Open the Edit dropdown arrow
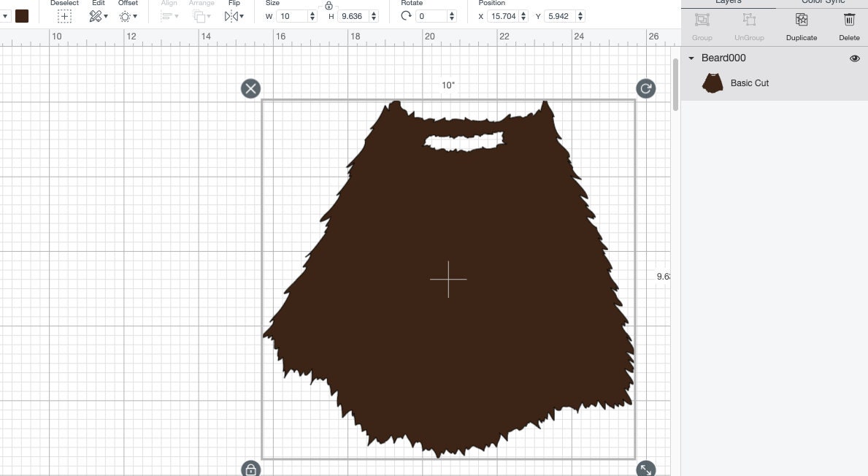 [x=107, y=16]
